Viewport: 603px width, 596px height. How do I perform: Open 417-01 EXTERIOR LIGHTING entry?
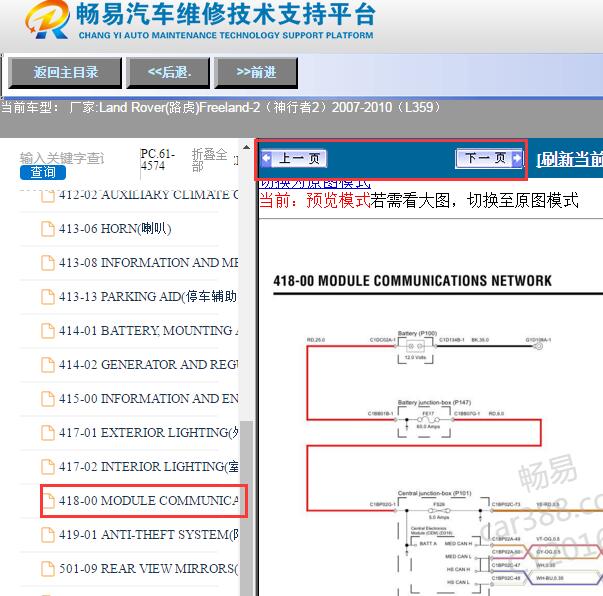148,432
